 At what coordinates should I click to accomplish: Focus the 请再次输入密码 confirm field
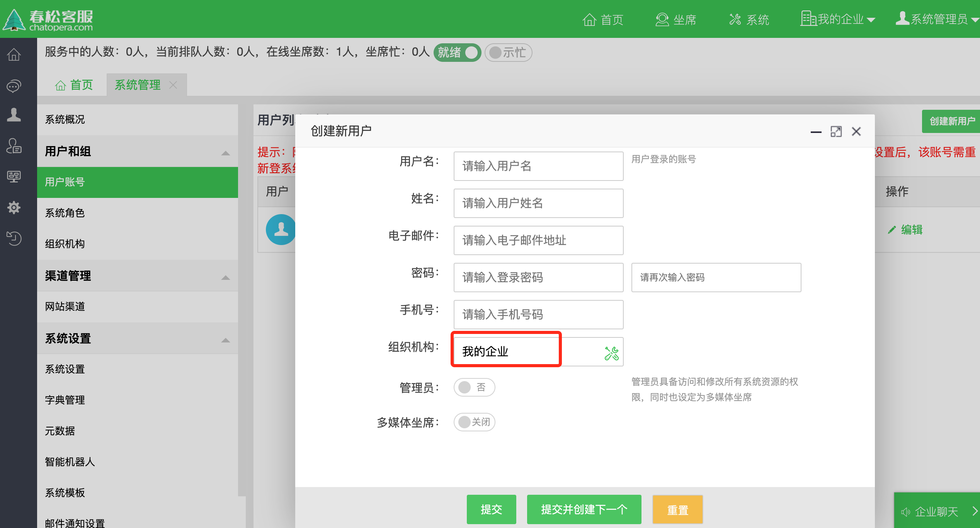point(716,278)
